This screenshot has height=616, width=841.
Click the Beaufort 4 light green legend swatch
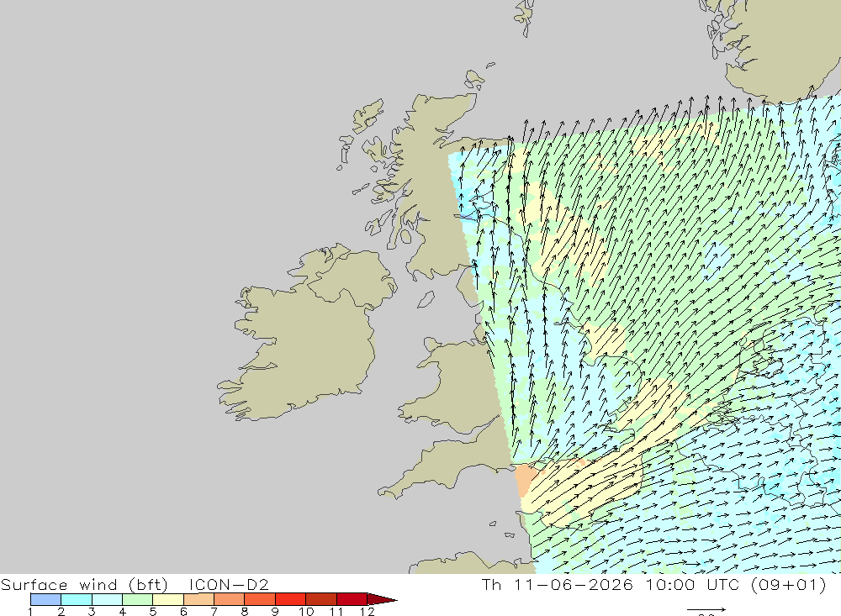(137, 599)
